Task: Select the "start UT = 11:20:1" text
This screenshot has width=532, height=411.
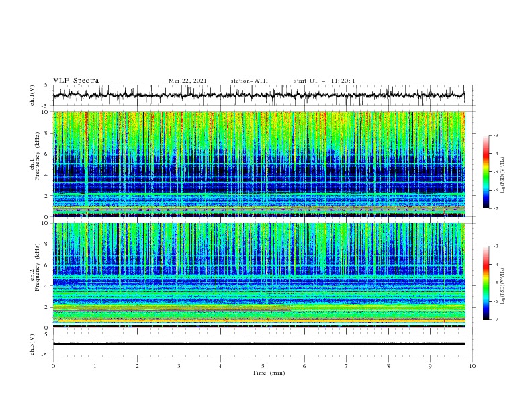Action: coord(324,81)
